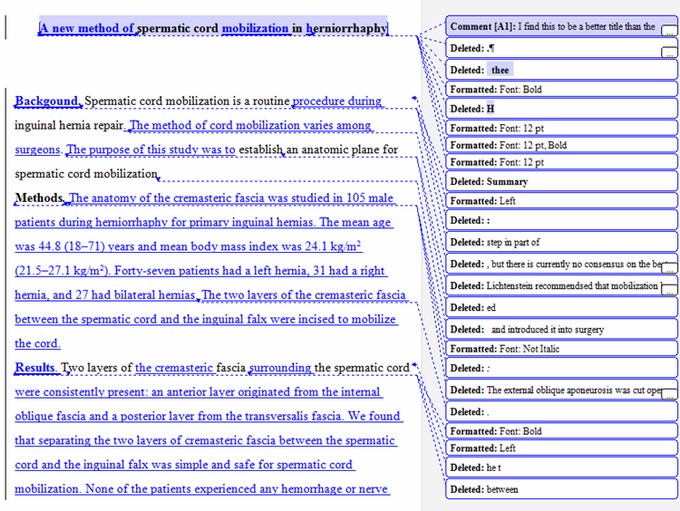Select the 'Deleted: ed' revision balloon
This screenshot has width=680, height=511.
pyautogui.click(x=561, y=308)
